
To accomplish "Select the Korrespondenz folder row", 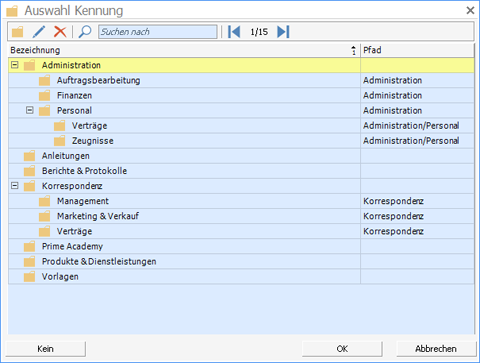I will (x=241, y=186).
